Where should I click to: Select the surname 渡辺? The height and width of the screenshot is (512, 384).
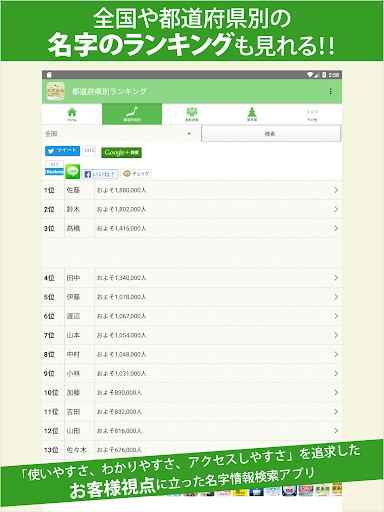tap(73, 316)
